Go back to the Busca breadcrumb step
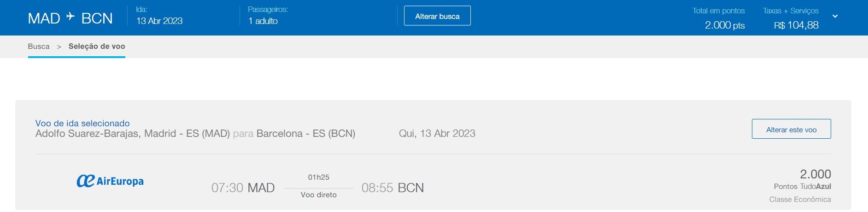This screenshot has height=212, width=868. 39,47
